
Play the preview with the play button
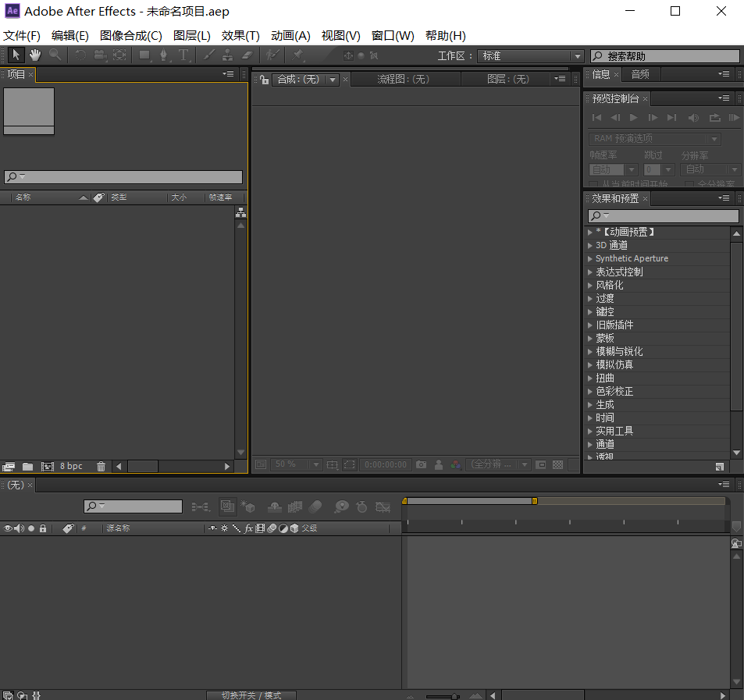pos(633,118)
